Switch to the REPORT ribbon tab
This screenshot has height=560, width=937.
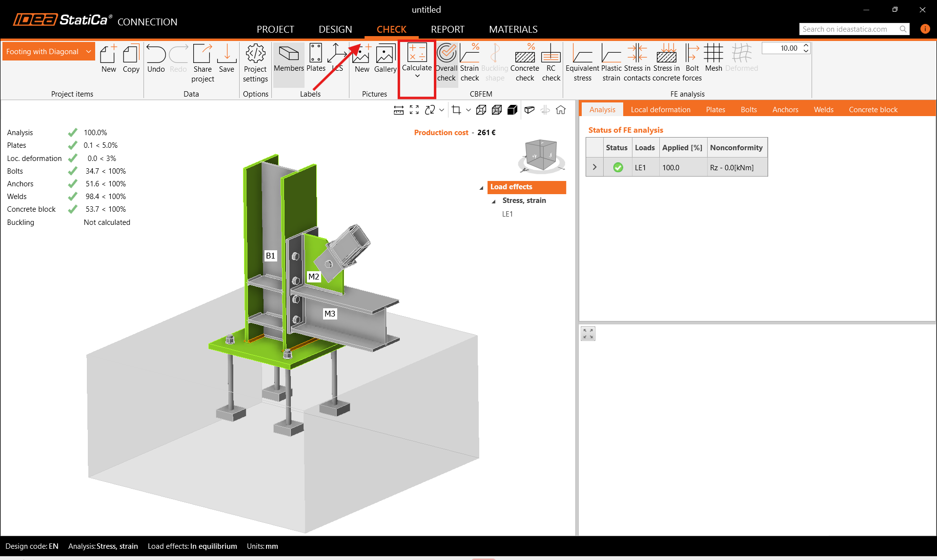click(x=447, y=29)
